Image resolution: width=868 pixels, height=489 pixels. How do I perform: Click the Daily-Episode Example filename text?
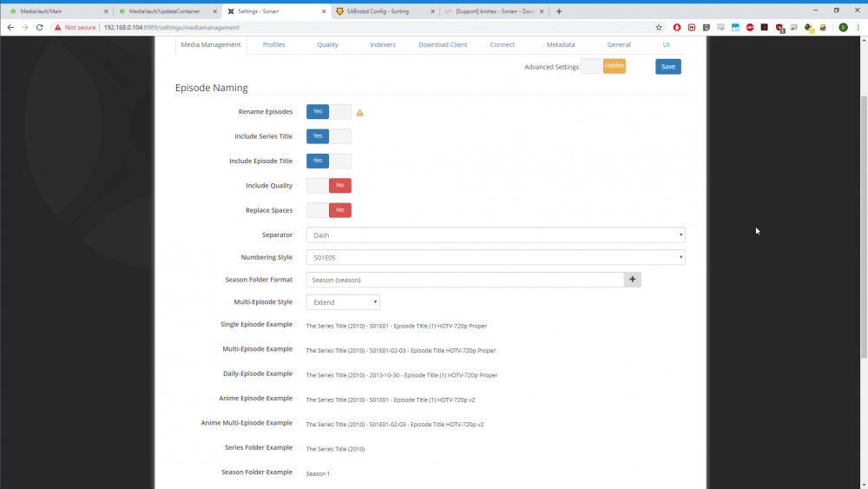tap(401, 375)
